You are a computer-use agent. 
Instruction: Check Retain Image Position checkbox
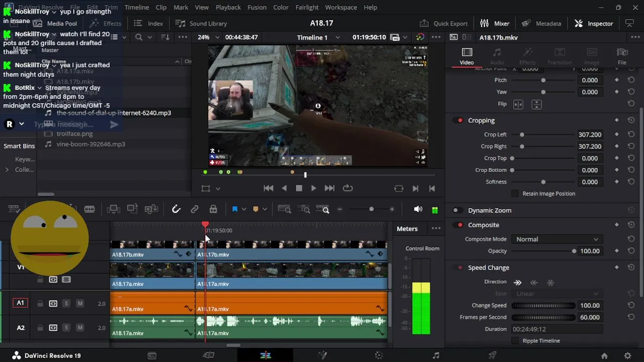point(515,194)
